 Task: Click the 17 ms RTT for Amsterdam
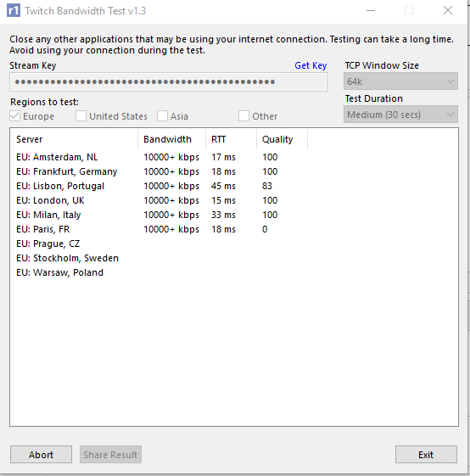pos(223,157)
